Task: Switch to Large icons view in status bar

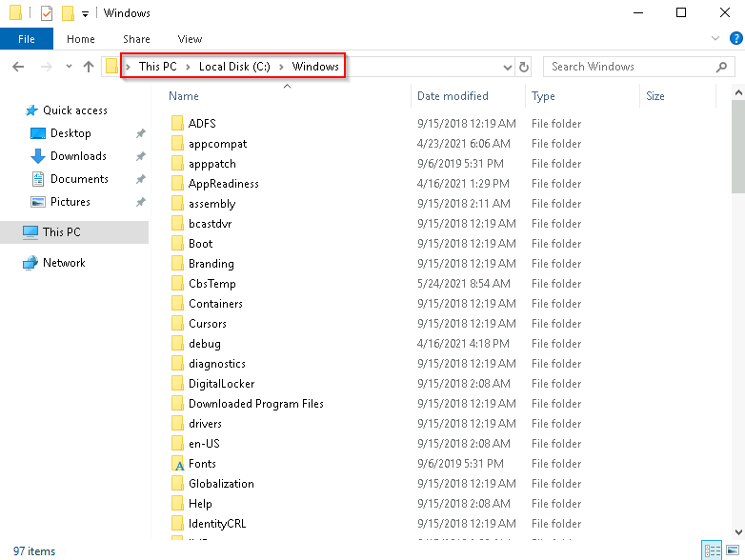Action: point(733,551)
